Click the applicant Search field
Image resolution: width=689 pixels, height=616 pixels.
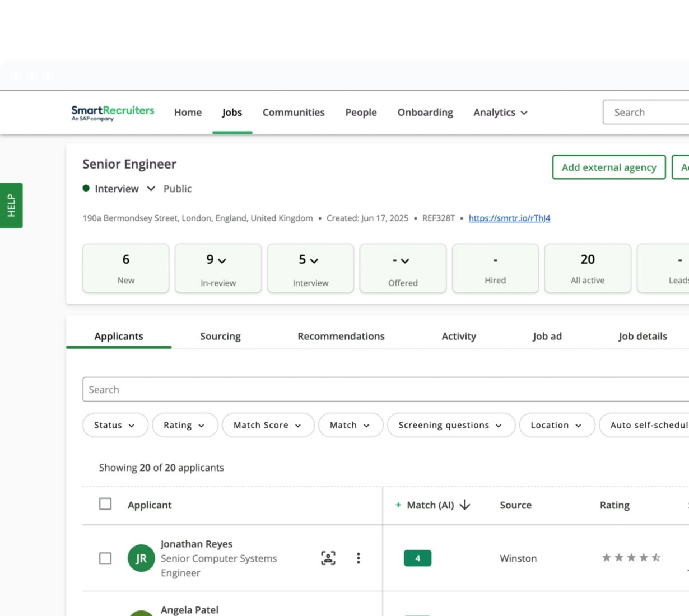pyautogui.click(x=387, y=389)
